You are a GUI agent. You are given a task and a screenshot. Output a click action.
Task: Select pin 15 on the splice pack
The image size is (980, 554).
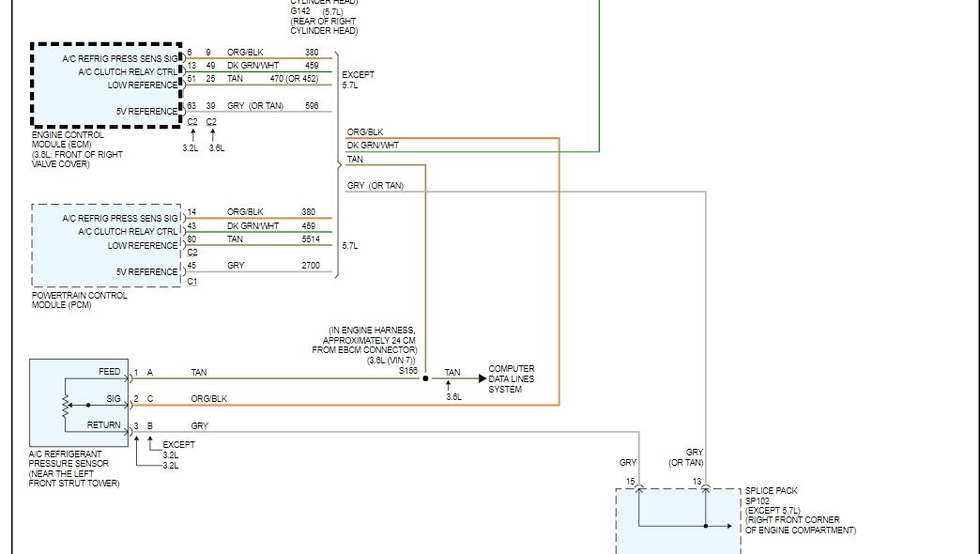630,482
